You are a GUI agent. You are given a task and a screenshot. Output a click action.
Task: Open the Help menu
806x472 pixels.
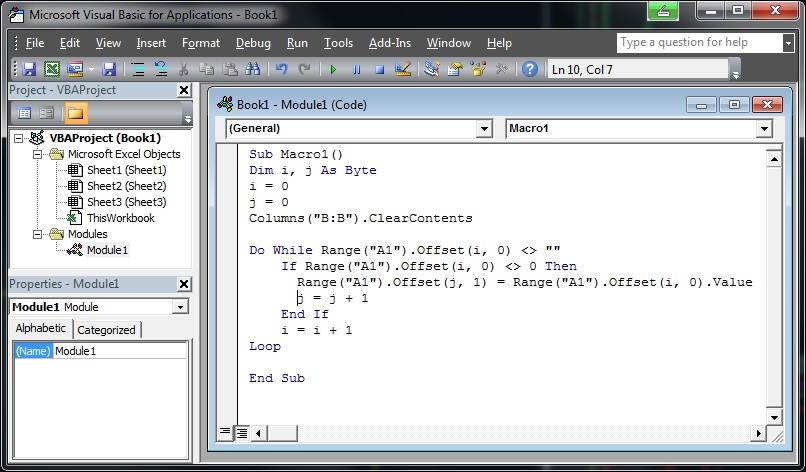pyautogui.click(x=499, y=43)
